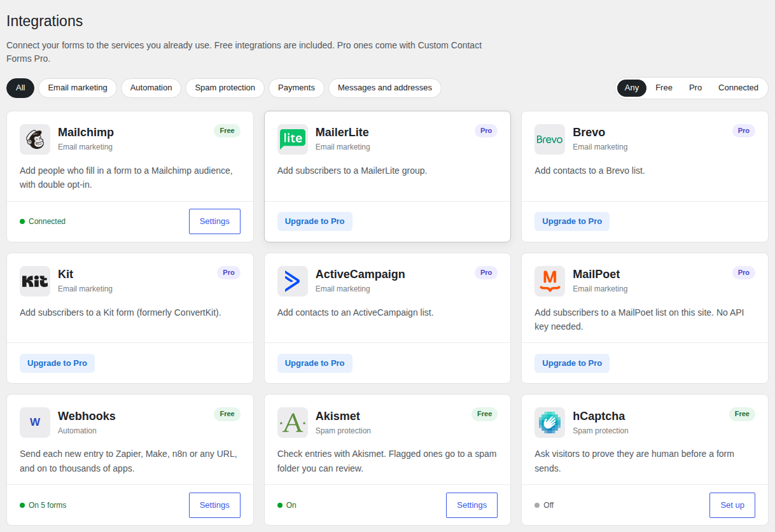Click the Free badge on Webhooks

[227, 414]
